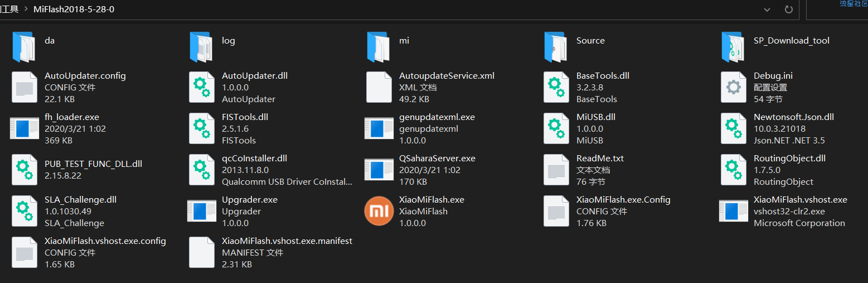The width and height of the screenshot is (868, 283).
Task: Click the file name SLA_Challenge.dll
Action: pos(80,200)
